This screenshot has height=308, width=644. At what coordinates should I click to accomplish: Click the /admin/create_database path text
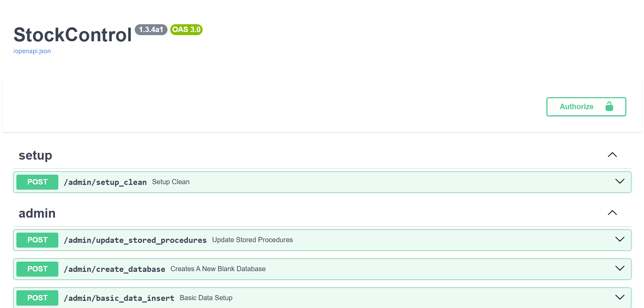pyautogui.click(x=114, y=269)
